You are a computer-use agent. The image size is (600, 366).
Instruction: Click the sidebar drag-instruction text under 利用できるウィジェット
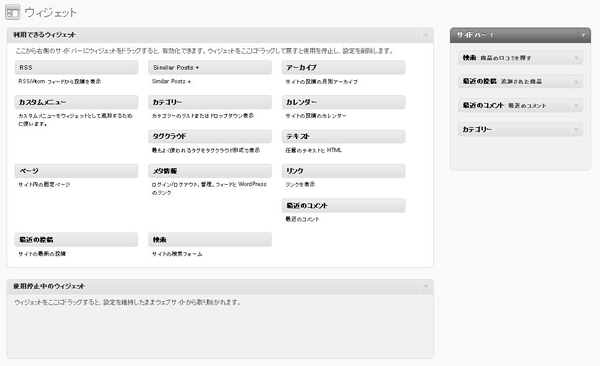(x=204, y=51)
